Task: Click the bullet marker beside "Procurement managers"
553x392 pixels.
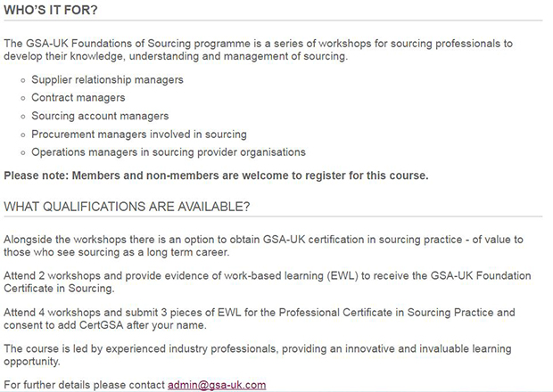Action: point(21,135)
